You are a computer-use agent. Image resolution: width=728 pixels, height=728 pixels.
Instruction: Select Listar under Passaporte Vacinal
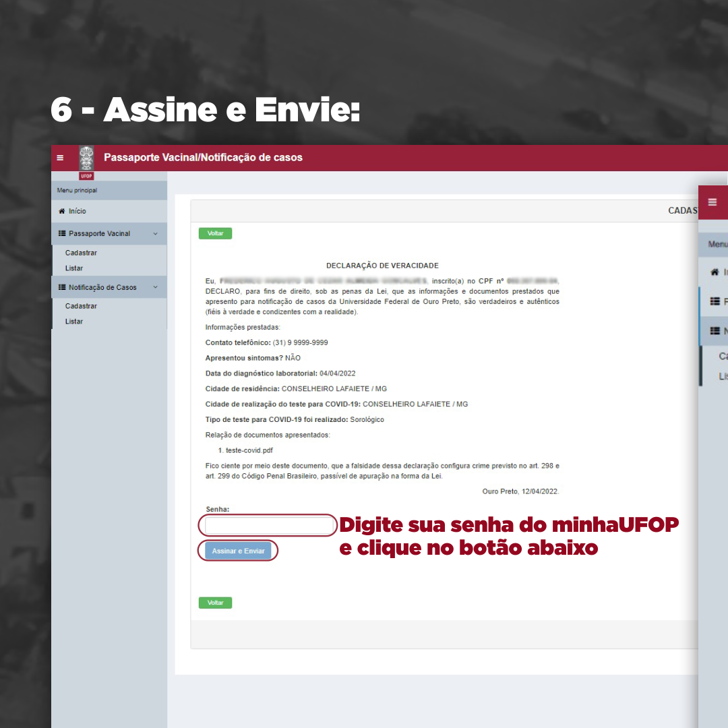click(74, 268)
